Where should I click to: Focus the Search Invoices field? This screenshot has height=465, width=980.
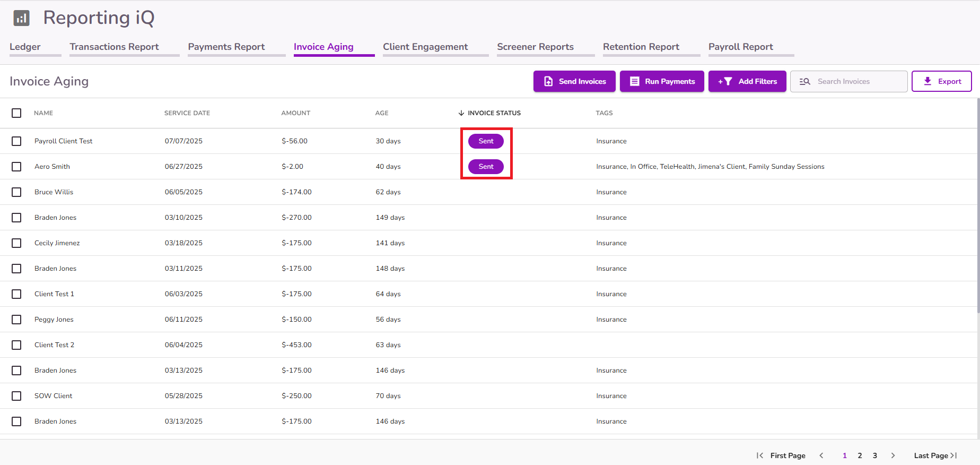(849, 81)
